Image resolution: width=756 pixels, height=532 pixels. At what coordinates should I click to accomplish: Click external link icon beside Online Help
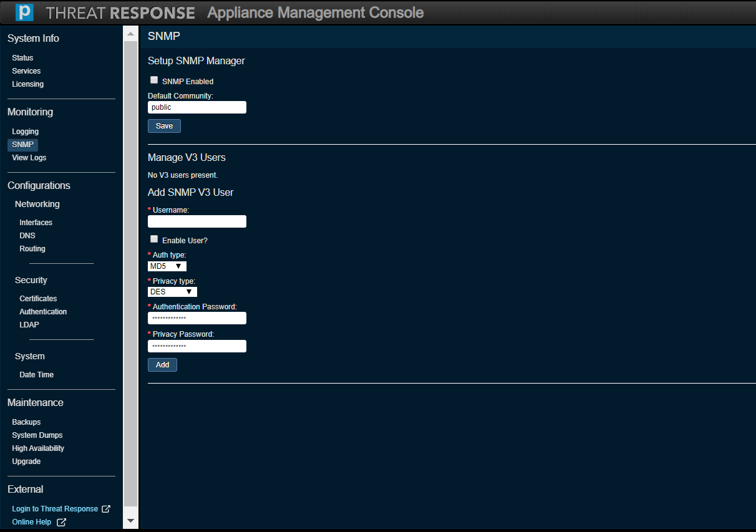coord(61,522)
